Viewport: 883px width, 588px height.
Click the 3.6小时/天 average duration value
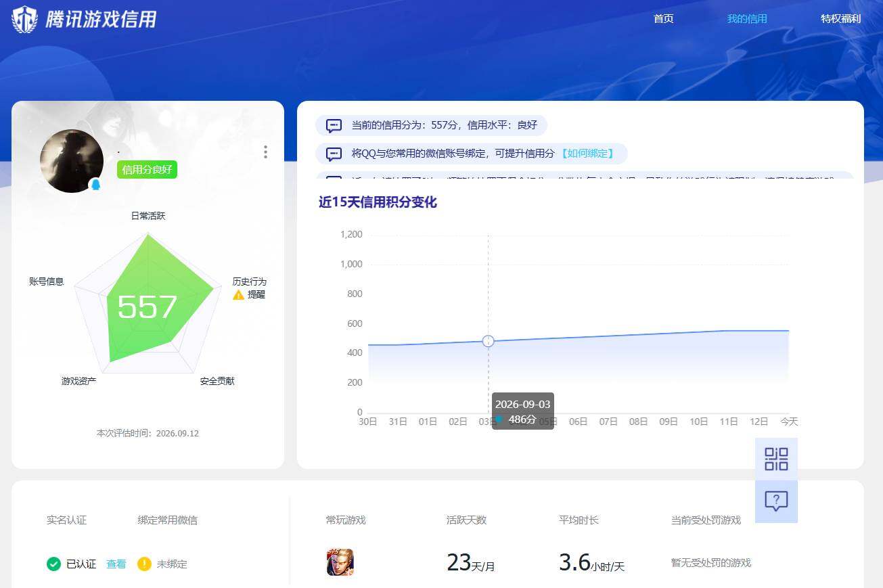coord(591,562)
